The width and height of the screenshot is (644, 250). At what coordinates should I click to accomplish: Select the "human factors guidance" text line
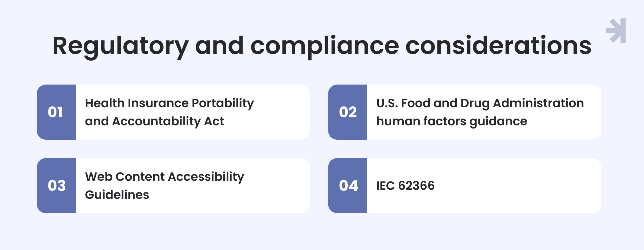coord(451,121)
